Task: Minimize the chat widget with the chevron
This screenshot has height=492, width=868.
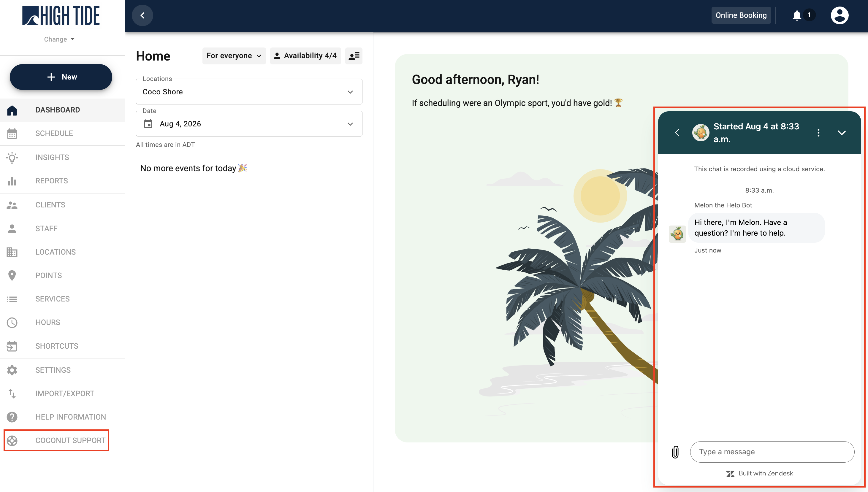Action: [x=842, y=132]
